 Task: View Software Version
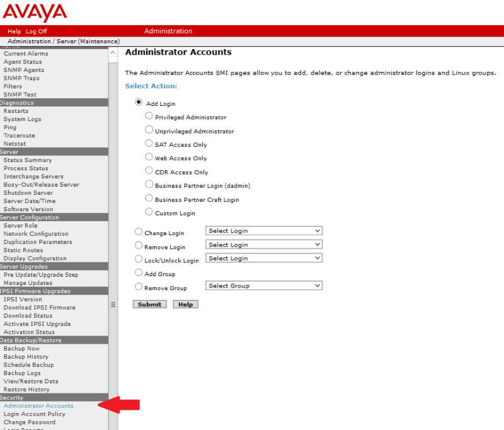28,209
